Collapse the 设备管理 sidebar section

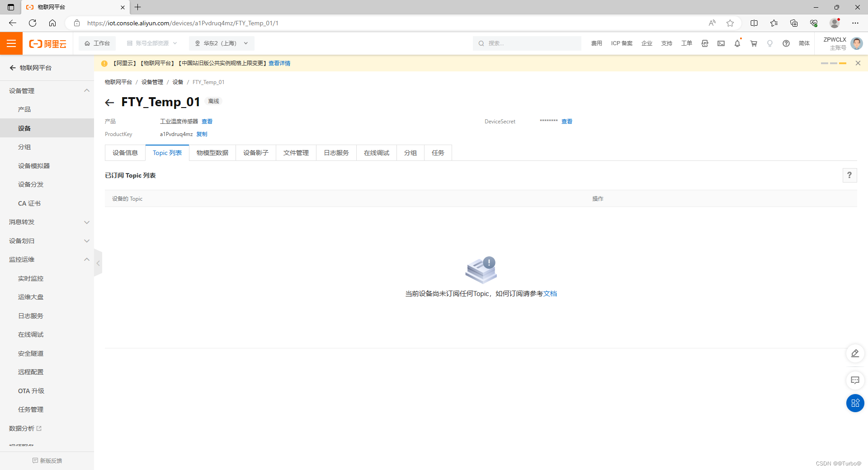point(87,90)
